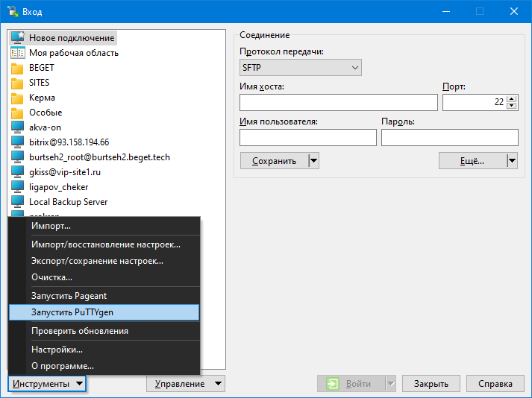Click the Имя хоста input field

pos(338,103)
